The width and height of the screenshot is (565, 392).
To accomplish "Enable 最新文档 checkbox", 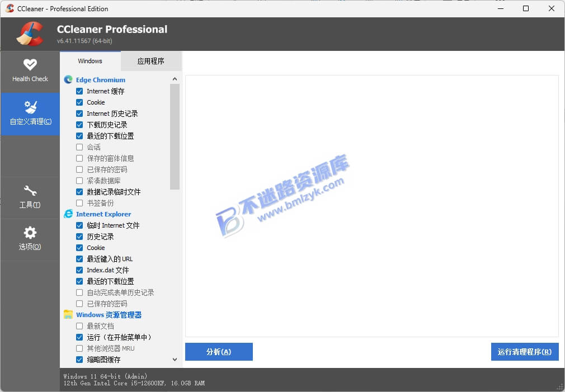I will pyautogui.click(x=79, y=325).
